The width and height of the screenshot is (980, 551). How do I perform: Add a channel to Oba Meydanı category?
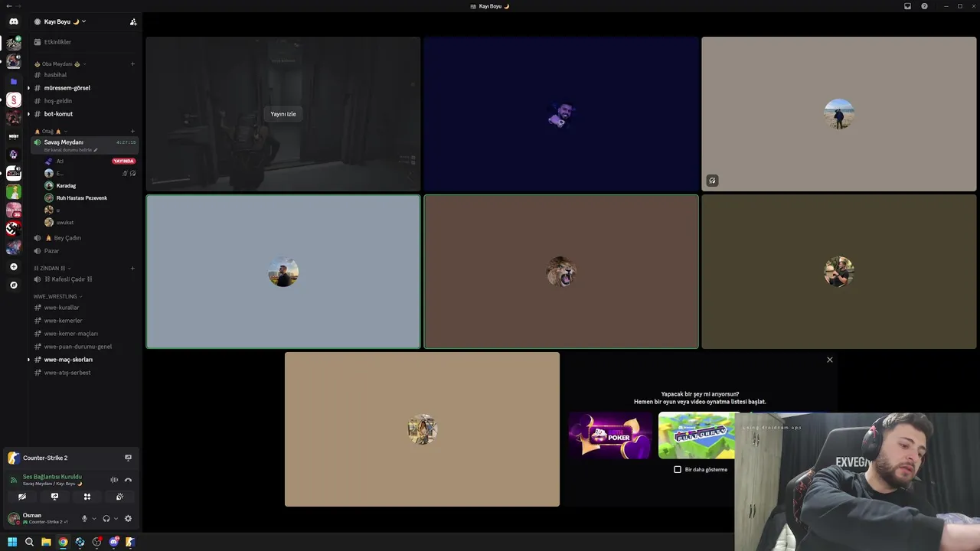132,64
